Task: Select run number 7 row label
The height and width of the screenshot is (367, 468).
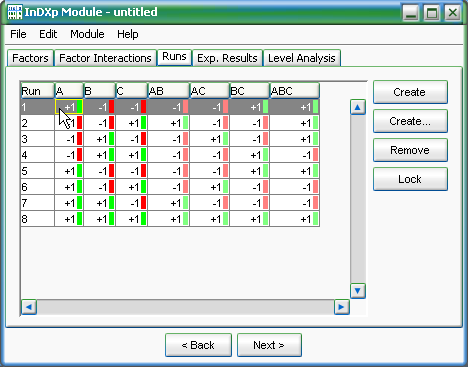Action: point(37,203)
